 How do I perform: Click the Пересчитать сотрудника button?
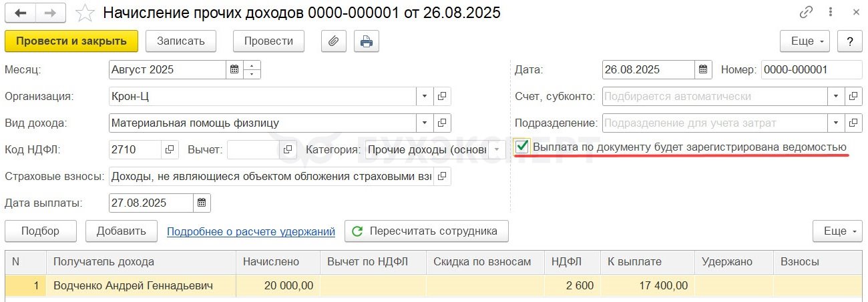(x=426, y=231)
